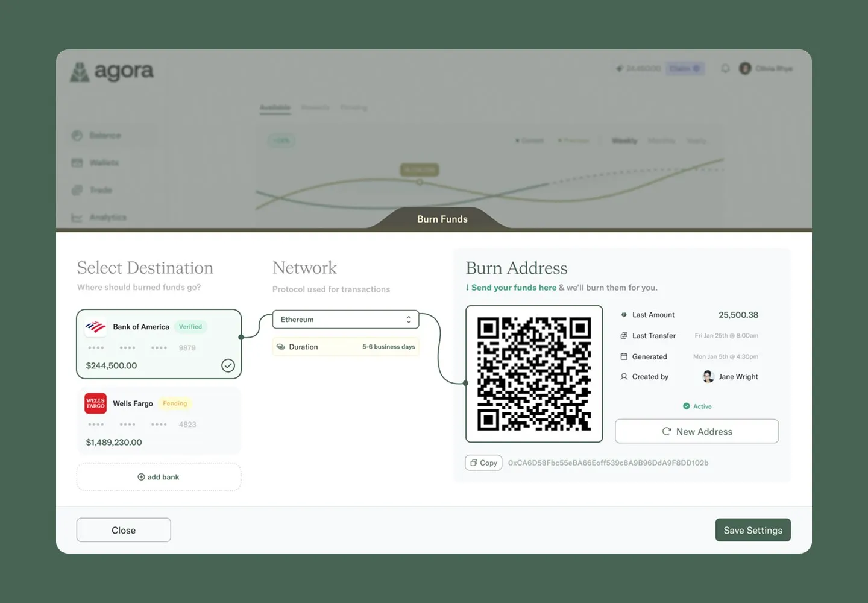Click the header token balance
Screen dimensions: 868x603
pyautogui.click(x=639, y=68)
